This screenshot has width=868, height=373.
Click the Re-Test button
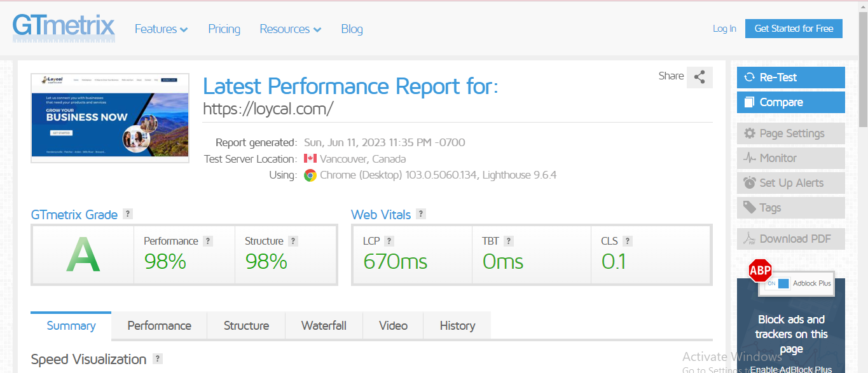(790, 78)
